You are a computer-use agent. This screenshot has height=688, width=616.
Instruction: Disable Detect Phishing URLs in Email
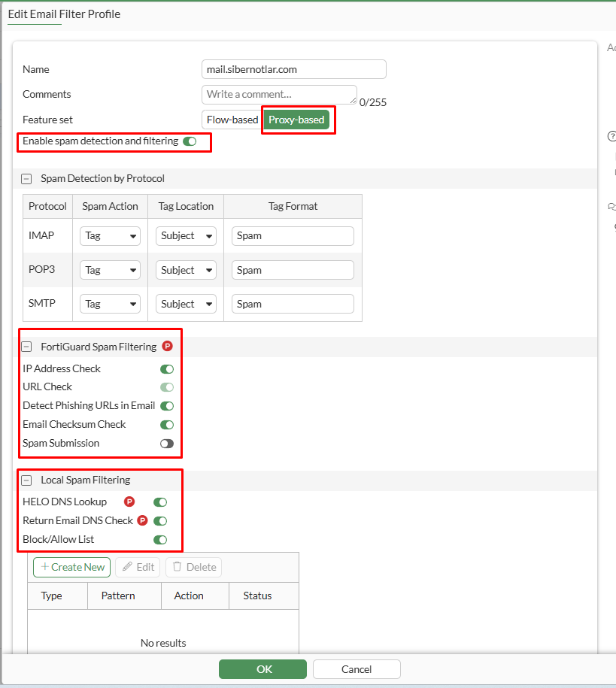167,406
